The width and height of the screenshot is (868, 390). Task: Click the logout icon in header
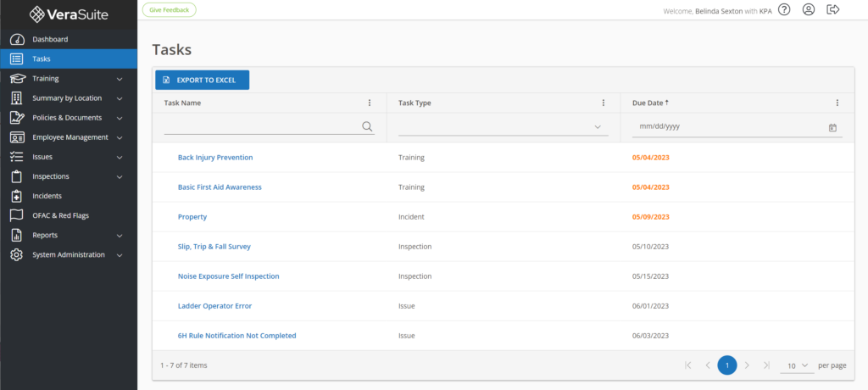[833, 9]
